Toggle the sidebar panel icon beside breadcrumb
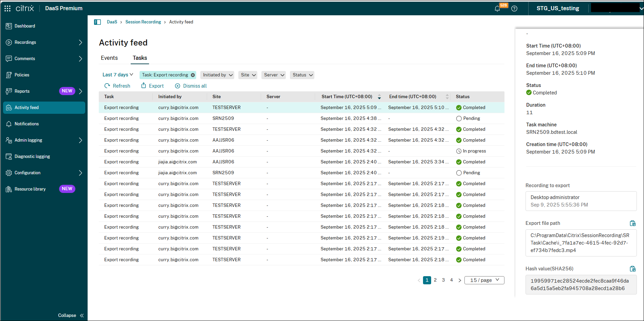644x321 pixels. [97, 22]
